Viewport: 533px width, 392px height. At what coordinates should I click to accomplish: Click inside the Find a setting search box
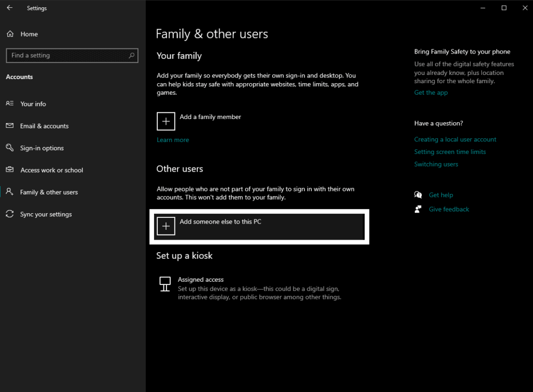click(72, 55)
